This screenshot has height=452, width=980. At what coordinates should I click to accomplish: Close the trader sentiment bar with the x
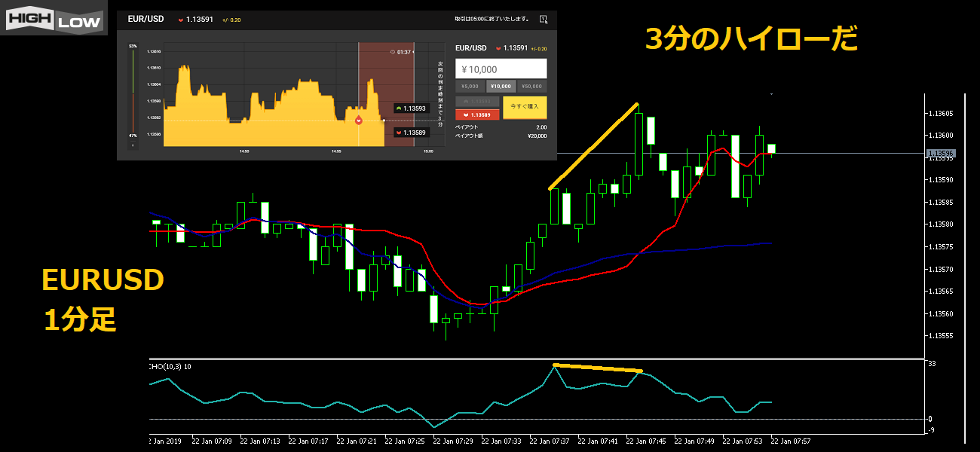coord(133,144)
